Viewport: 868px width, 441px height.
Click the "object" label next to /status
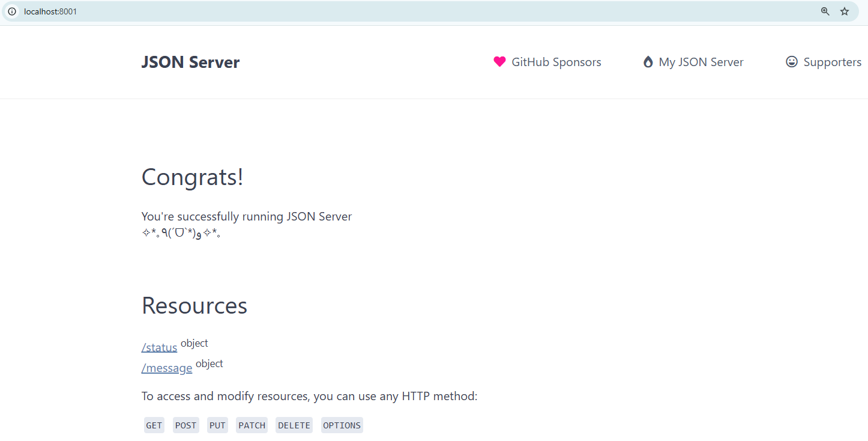coord(194,343)
